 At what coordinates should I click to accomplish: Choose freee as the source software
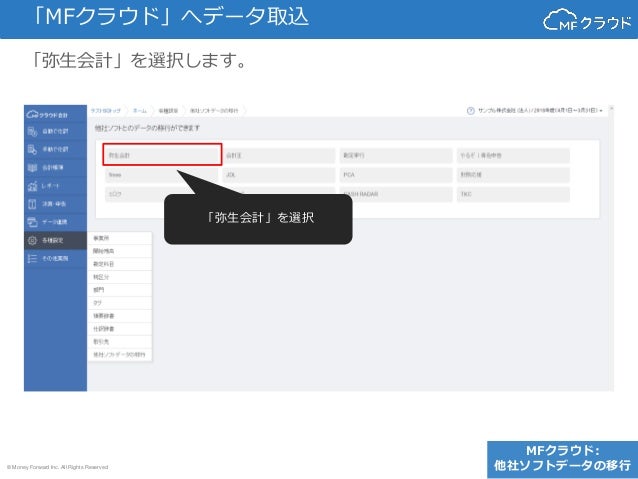point(162,175)
